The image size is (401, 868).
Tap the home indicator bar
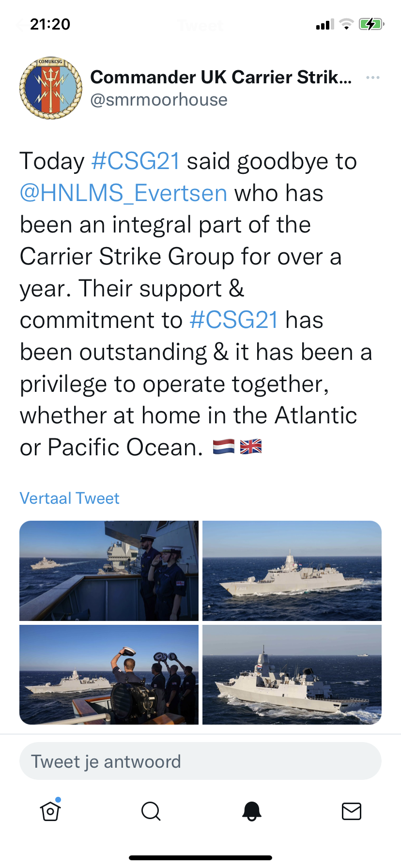pyautogui.click(x=200, y=858)
